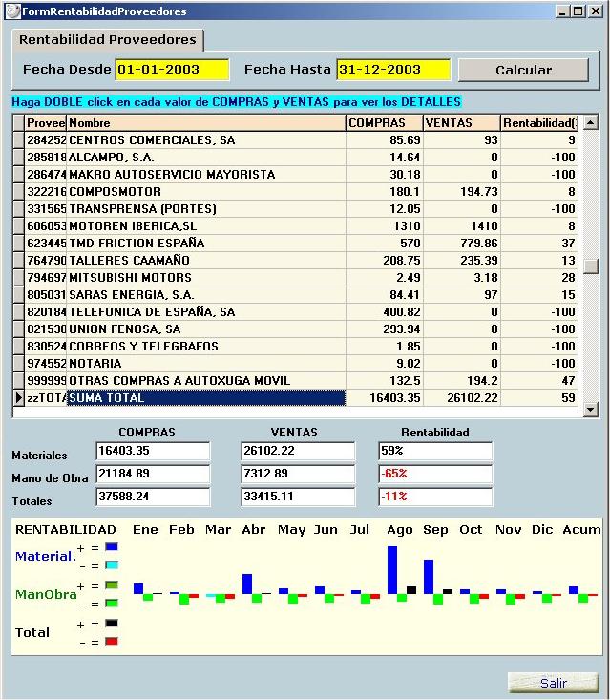Click the blue Abr bar in chart
610x700 pixels.
pyautogui.click(x=247, y=583)
